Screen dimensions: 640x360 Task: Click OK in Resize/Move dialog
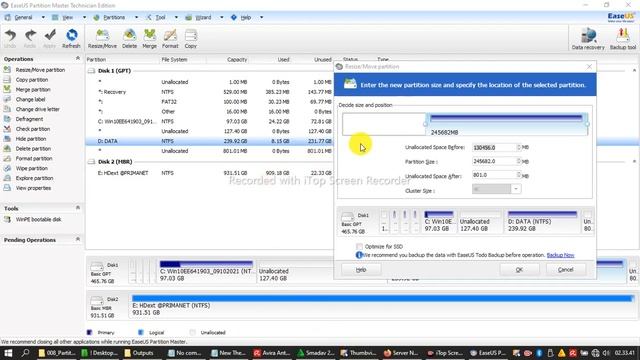(x=519, y=270)
